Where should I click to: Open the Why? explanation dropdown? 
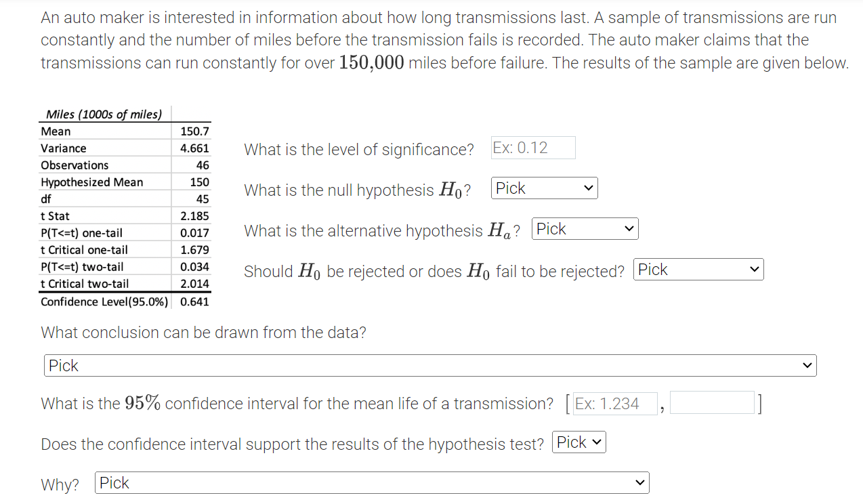(x=372, y=483)
